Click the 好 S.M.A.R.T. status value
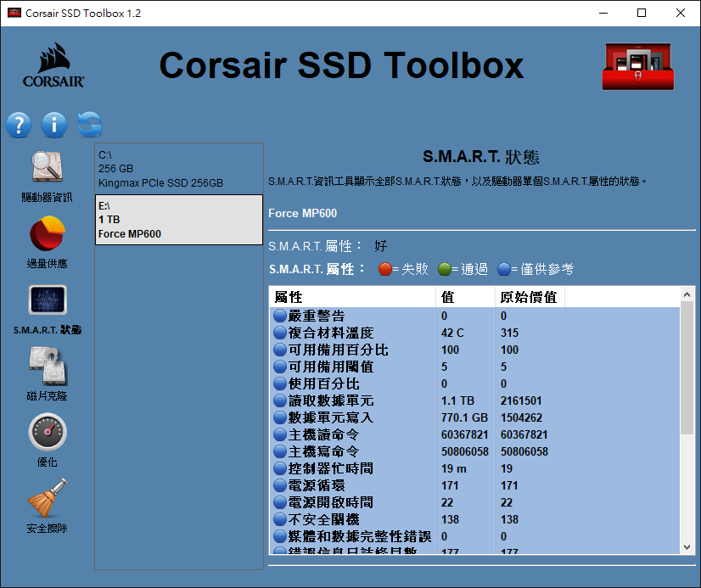The image size is (701, 588). point(381,246)
